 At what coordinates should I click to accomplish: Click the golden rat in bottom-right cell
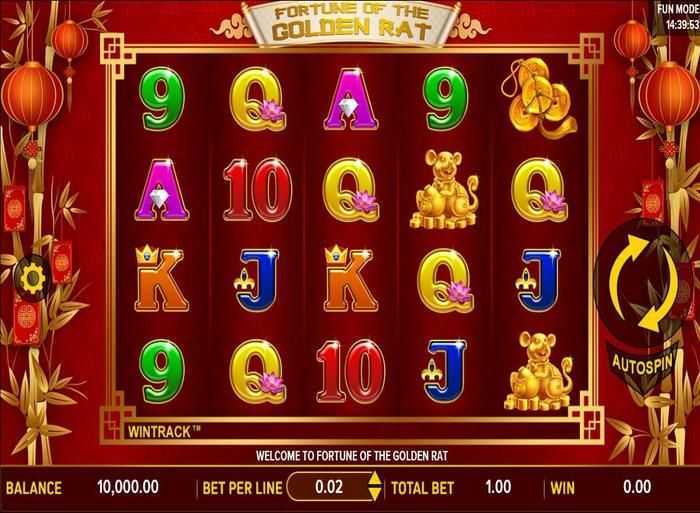pos(538,371)
